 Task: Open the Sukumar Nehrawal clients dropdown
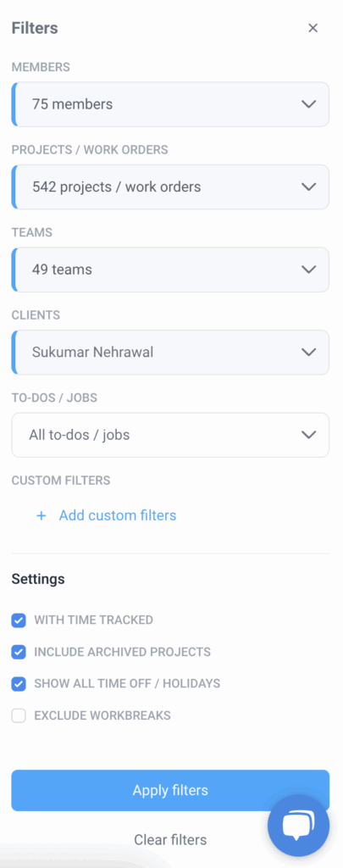(x=170, y=352)
